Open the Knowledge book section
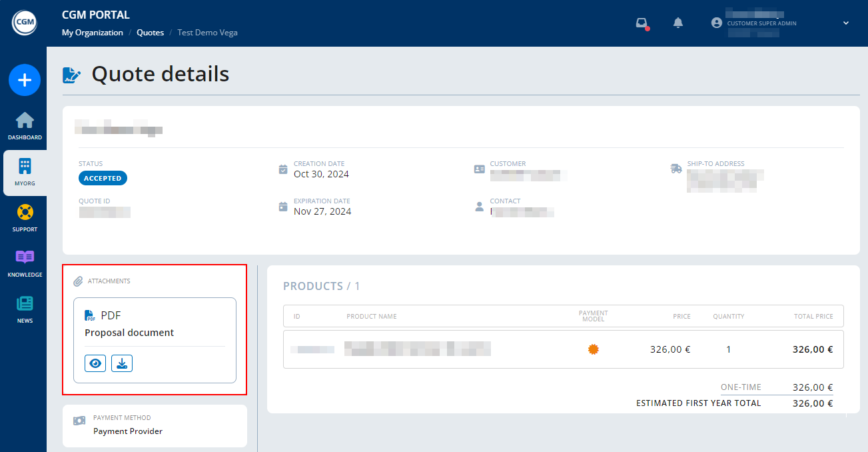This screenshot has width=868, height=452. 25,263
